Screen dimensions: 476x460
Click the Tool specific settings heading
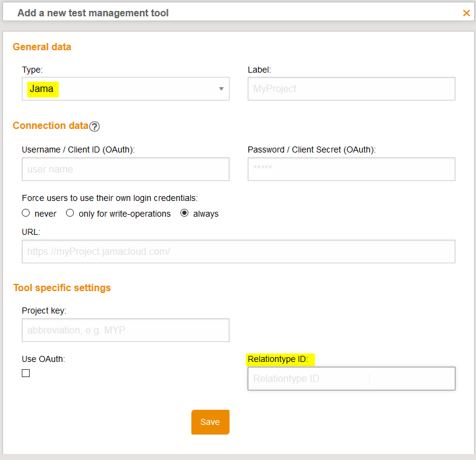click(x=62, y=287)
